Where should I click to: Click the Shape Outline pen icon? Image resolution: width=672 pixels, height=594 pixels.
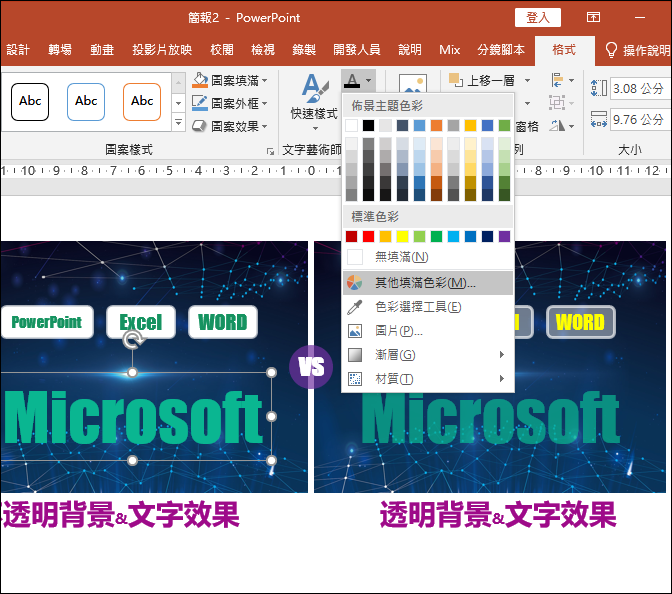click(200, 103)
